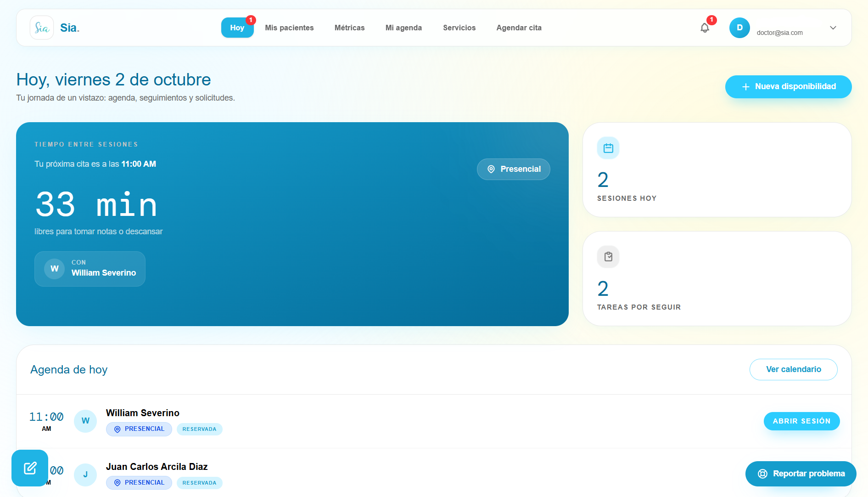This screenshot has height=497, width=868.
Task: Click the calendar icon above Sesiones Hoy
Action: coord(608,148)
